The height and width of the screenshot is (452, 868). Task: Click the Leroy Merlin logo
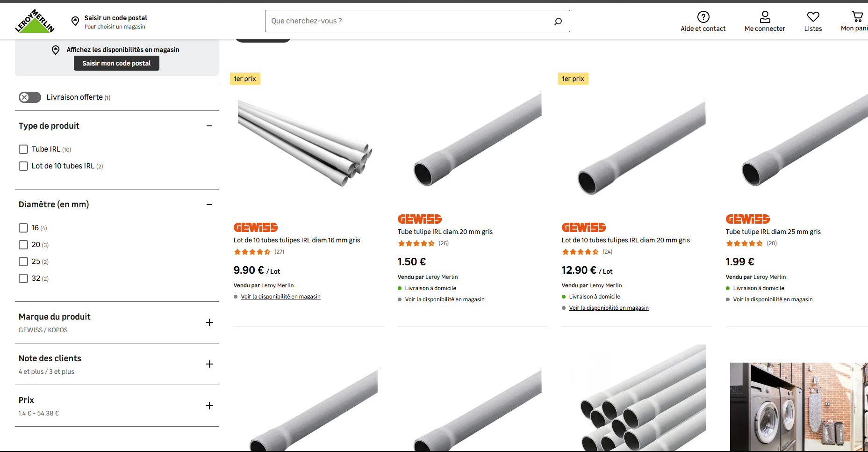(x=35, y=21)
